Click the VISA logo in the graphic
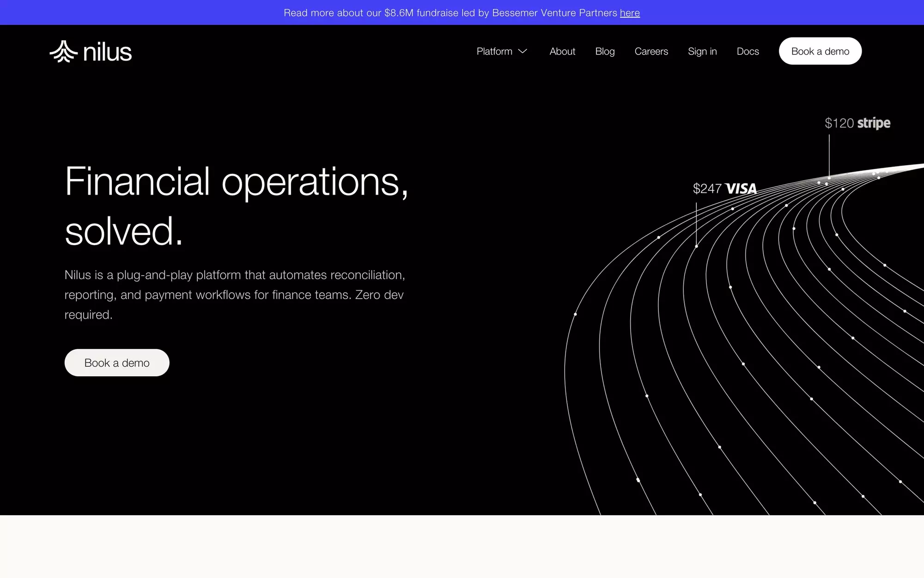The image size is (924, 578). click(741, 189)
